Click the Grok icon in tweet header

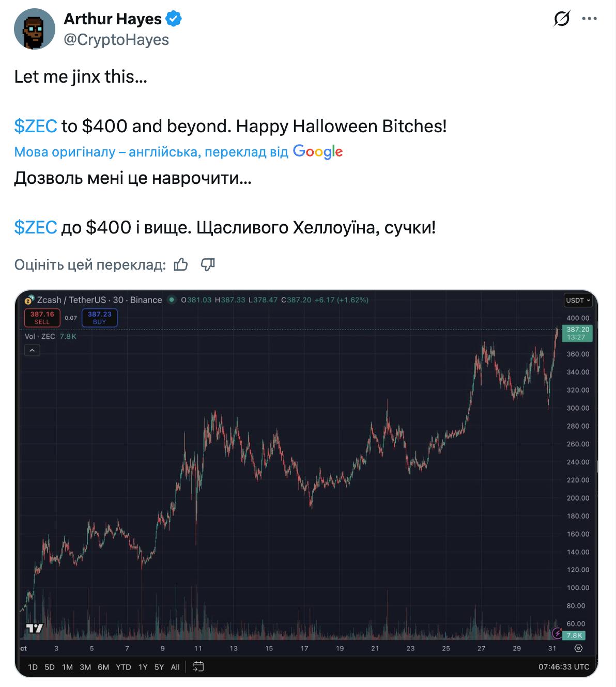tap(562, 19)
